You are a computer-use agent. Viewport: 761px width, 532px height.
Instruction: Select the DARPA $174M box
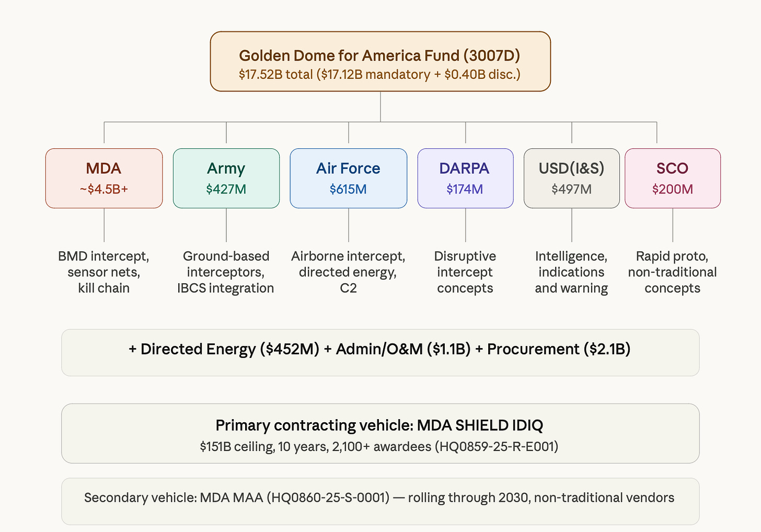(465, 178)
